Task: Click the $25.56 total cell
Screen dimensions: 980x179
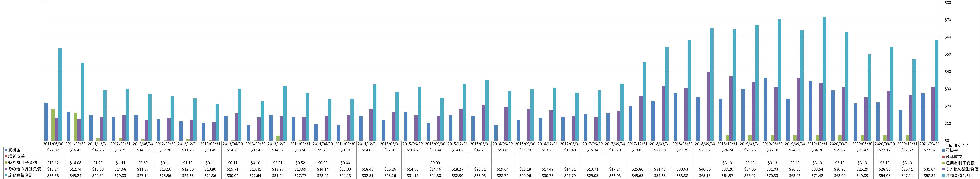Action: 165,175
